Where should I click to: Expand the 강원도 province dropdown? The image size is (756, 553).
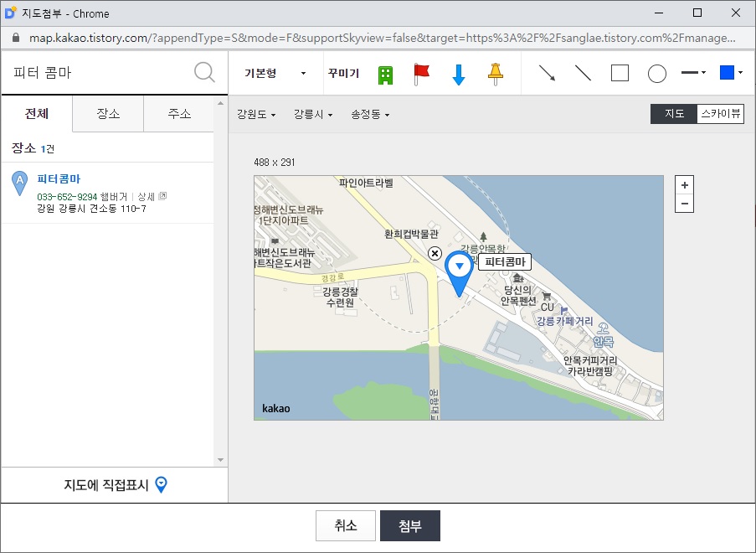(x=256, y=114)
